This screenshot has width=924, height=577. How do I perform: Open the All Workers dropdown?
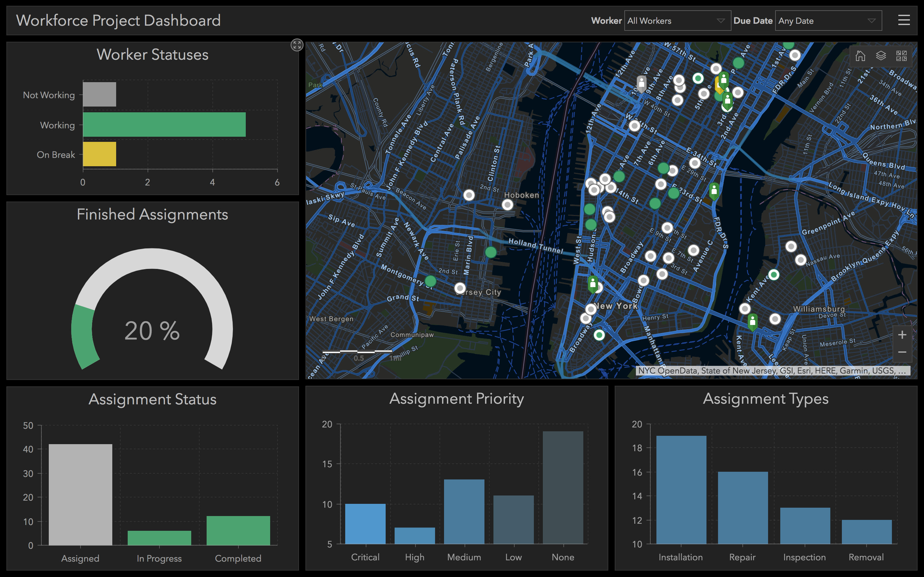click(677, 21)
